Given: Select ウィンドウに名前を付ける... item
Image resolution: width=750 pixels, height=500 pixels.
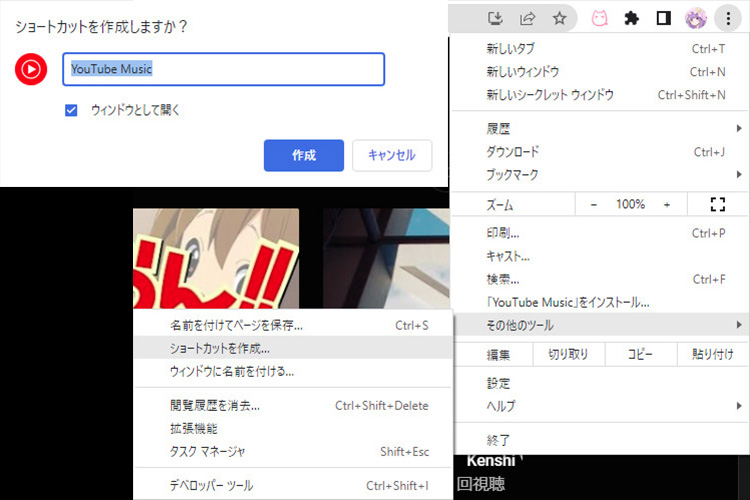Looking at the screenshot, I should click(293, 371).
